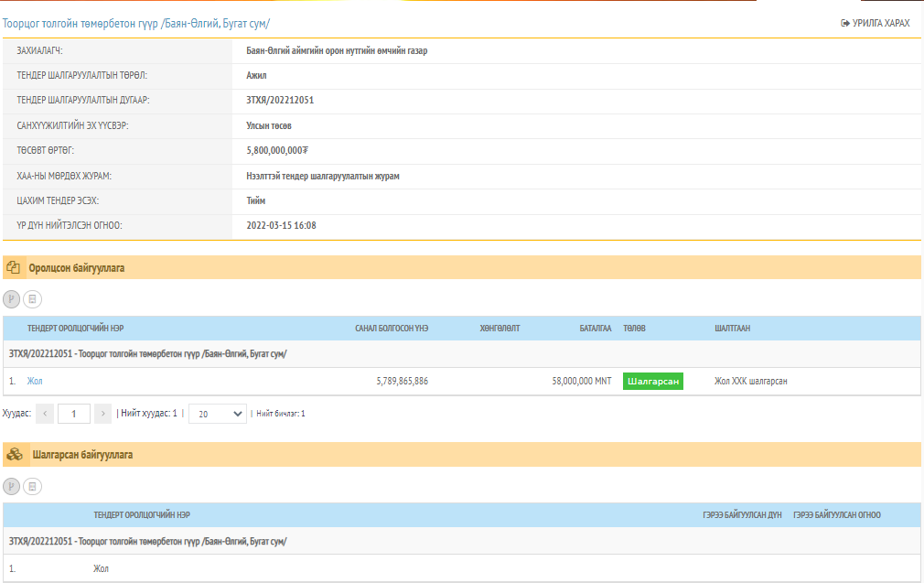
Task: Click the page number input field
Action: pos(73,414)
